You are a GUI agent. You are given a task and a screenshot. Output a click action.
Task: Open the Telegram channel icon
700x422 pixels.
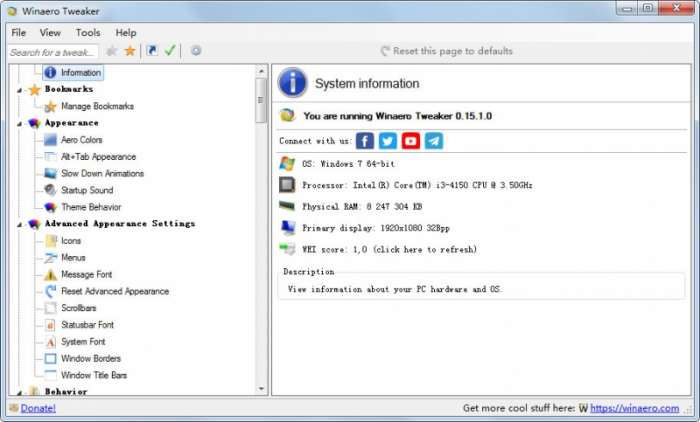(x=434, y=141)
